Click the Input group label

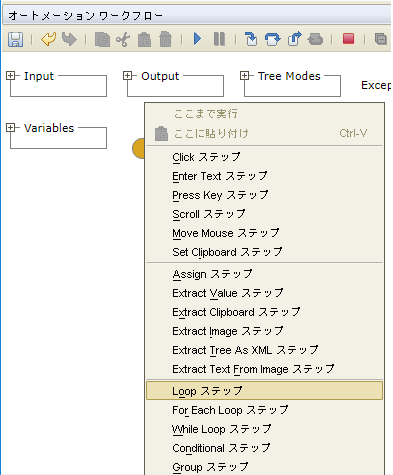tap(39, 76)
